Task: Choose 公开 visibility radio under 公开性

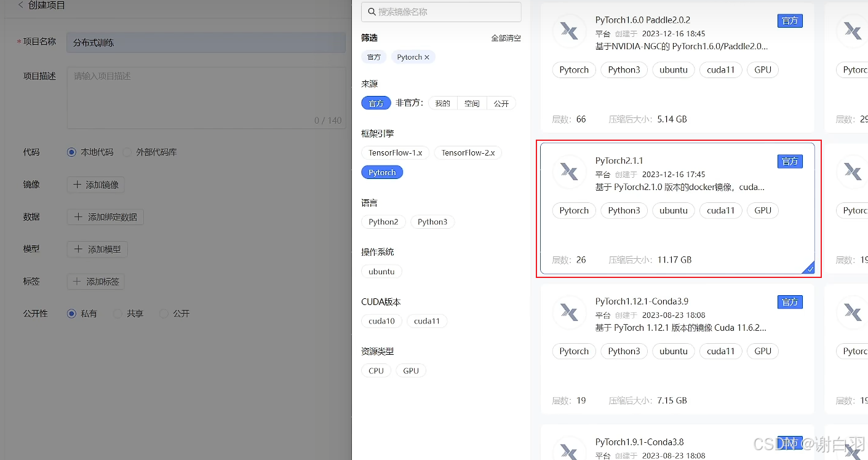Action: pos(164,314)
